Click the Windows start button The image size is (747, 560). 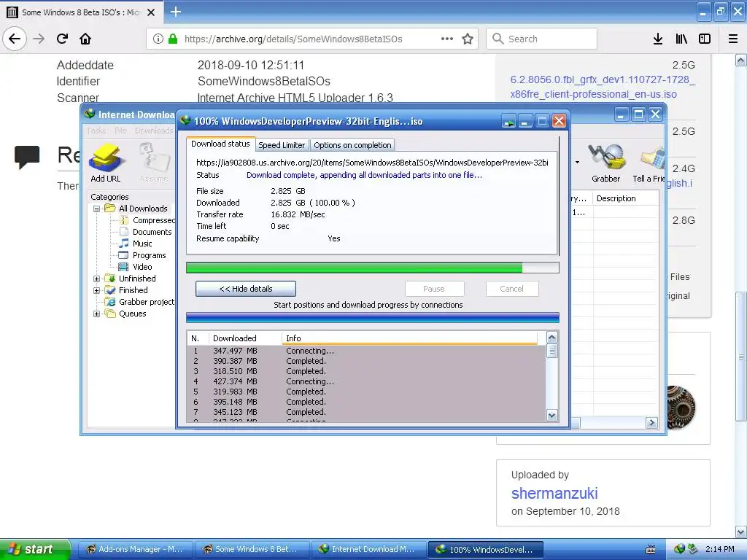click(x=35, y=549)
